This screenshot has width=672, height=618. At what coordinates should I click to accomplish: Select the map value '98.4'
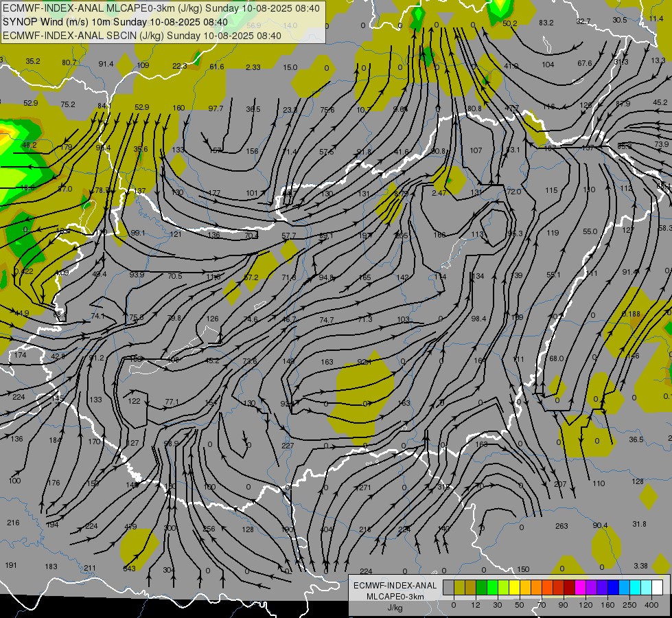pos(478,318)
